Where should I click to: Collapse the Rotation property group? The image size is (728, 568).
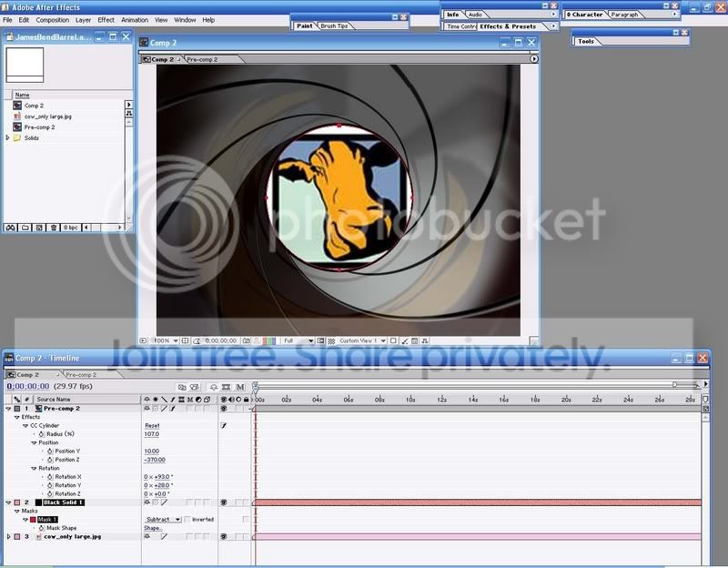tap(34, 469)
